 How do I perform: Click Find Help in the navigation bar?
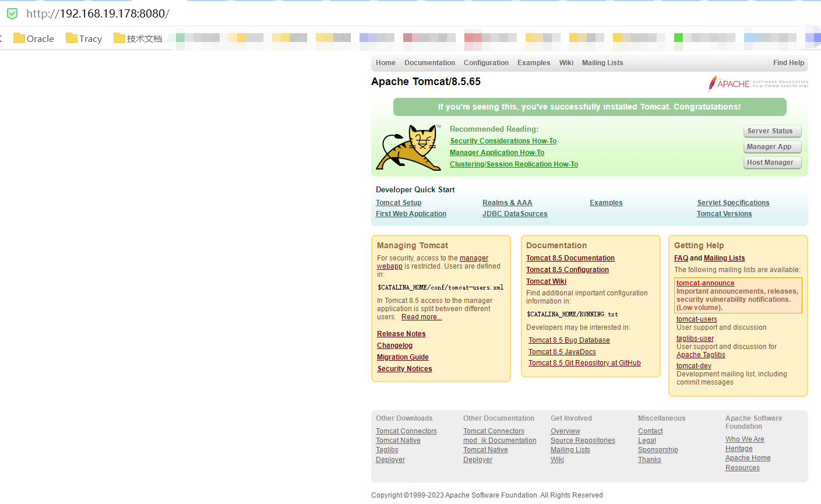pyautogui.click(x=788, y=62)
